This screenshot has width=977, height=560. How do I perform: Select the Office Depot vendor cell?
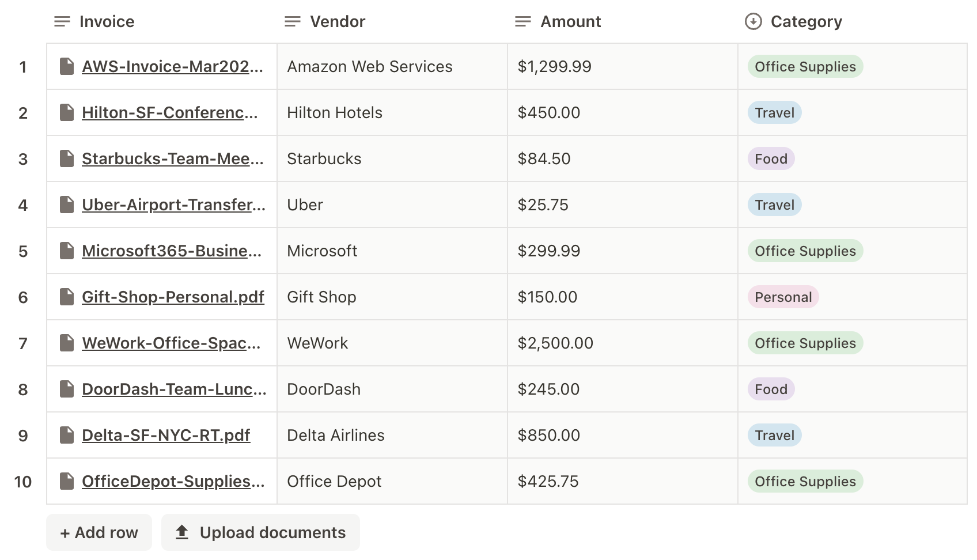[392, 481]
